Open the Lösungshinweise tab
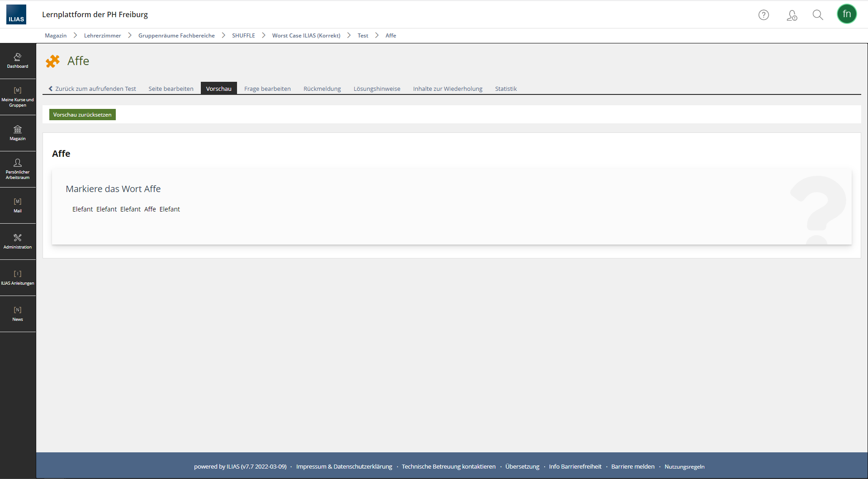Screen dimensions: 868x479 pos(377,89)
